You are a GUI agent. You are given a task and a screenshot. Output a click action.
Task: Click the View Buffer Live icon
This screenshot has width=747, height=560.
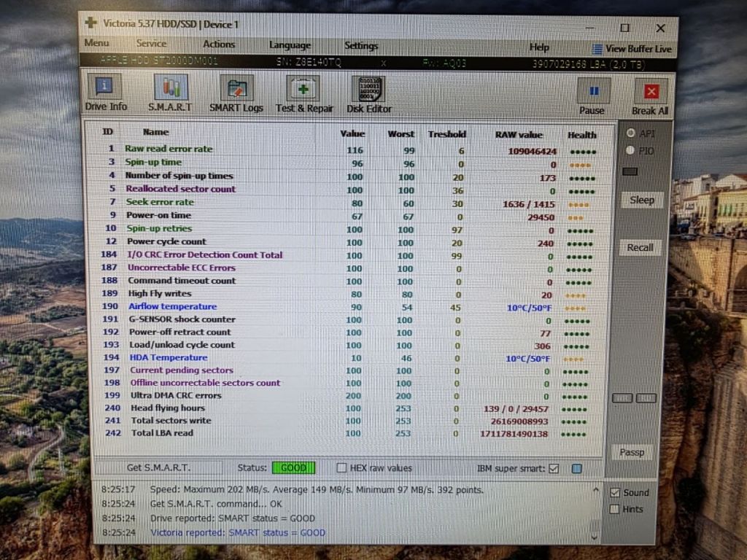pyautogui.click(x=597, y=49)
